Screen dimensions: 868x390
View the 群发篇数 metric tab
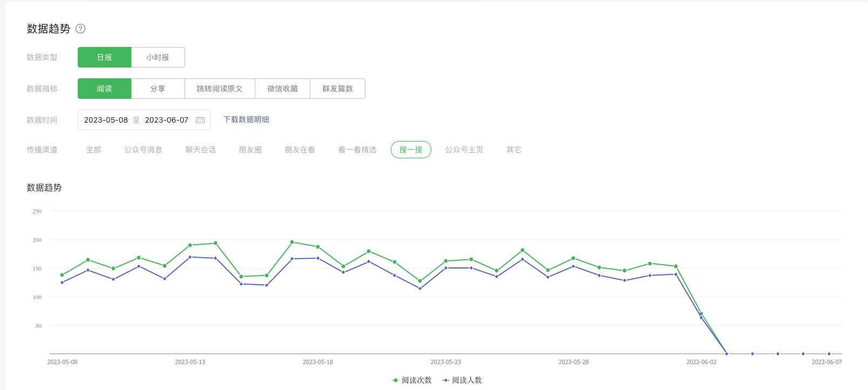337,89
